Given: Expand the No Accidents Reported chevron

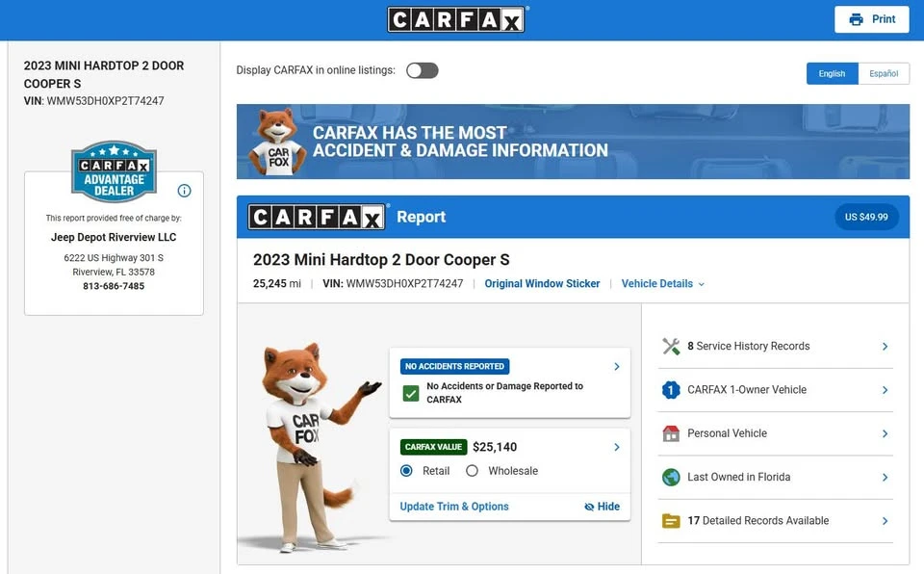Looking at the screenshot, I should click(617, 366).
